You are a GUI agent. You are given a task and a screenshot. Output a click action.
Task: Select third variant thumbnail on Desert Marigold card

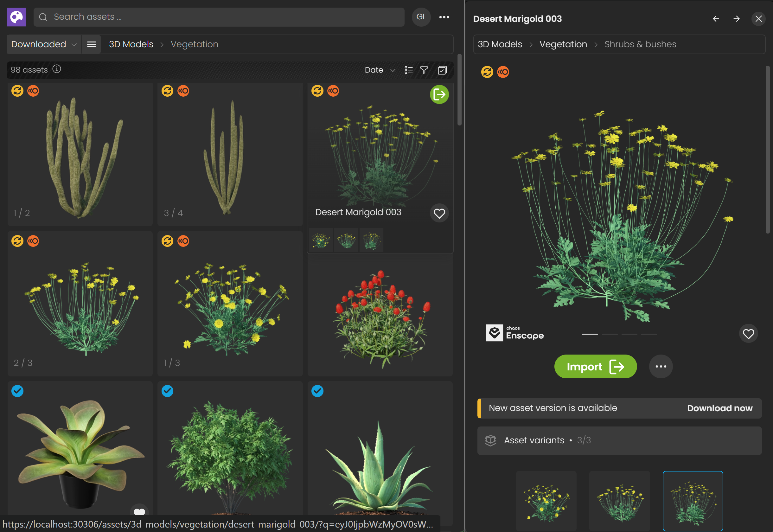pos(372,240)
